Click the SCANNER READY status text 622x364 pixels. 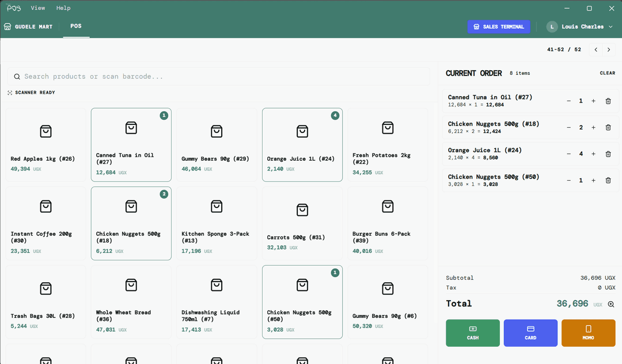(35, 93)
